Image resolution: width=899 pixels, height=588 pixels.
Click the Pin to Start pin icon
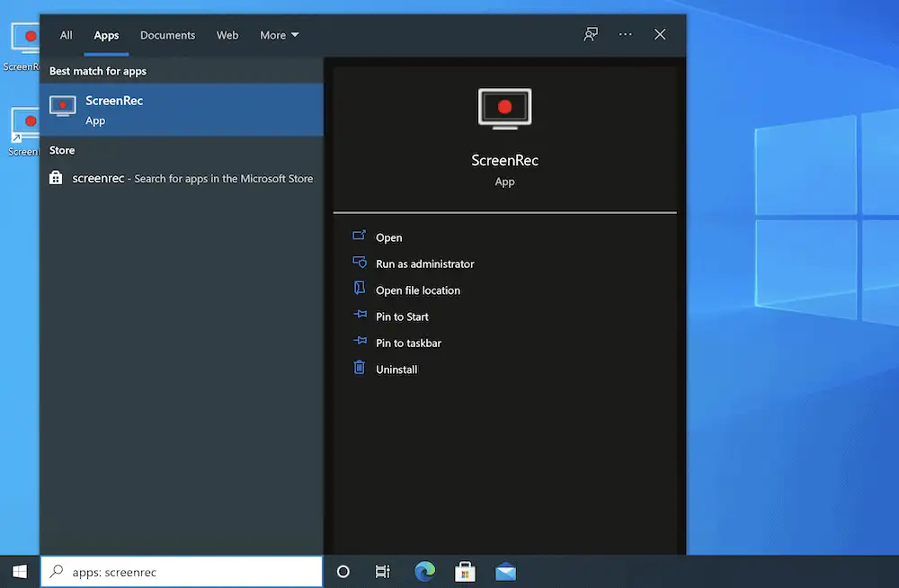coord(360,315)
